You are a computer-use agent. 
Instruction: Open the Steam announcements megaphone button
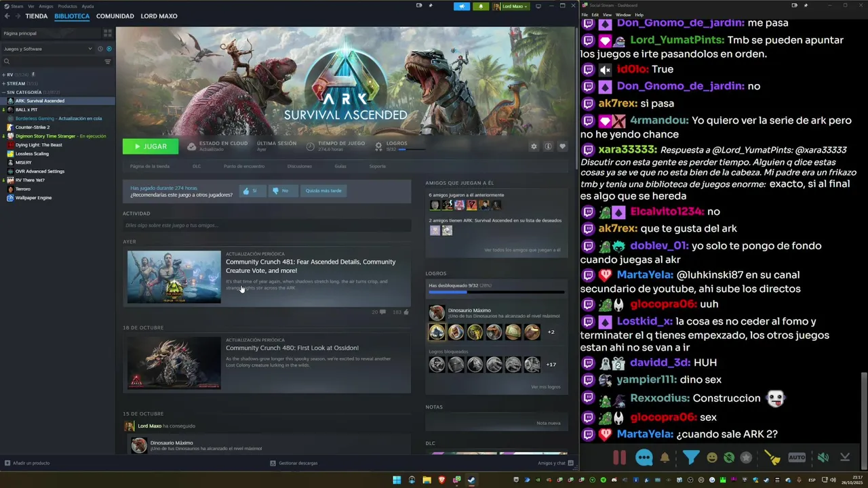pos(462,6)
